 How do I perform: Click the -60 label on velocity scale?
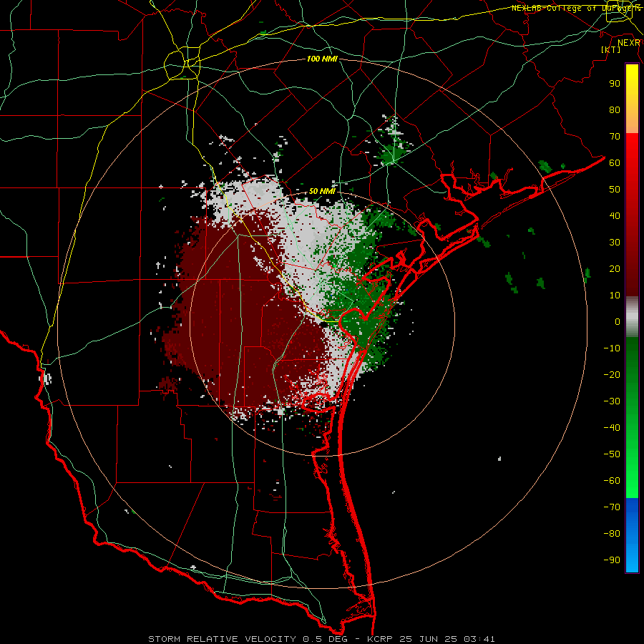[612, 481]
